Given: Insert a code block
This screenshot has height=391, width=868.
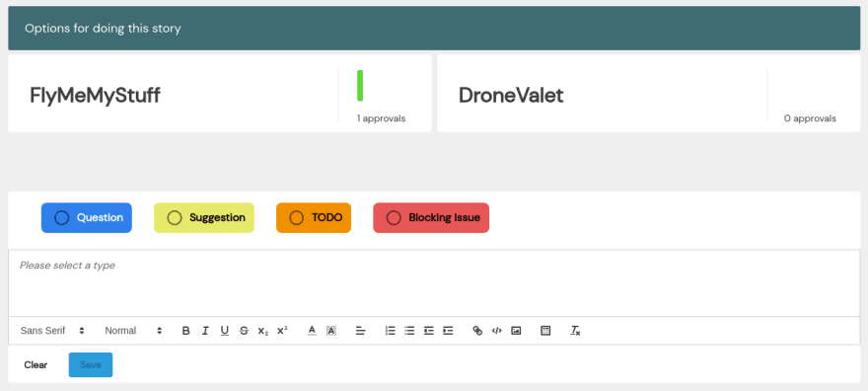Looking at the screenshot, I should [x=496, y=331].
